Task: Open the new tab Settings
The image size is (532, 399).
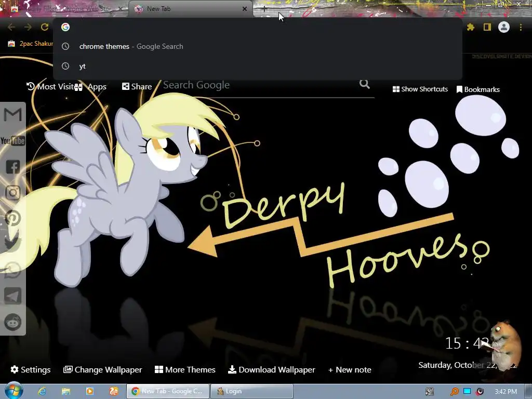Action: pyautogui.click(x=31, y=369)
